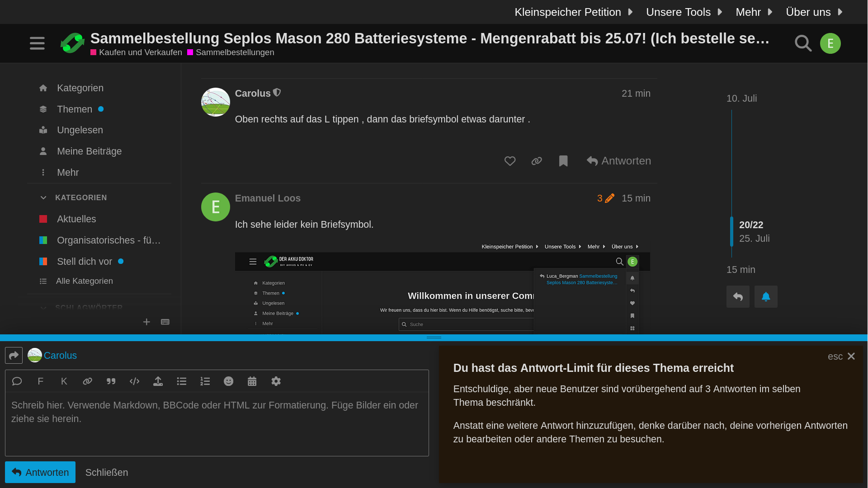The width and height of the screenshot is (868, 488).
Task: Open Carolus's profile avatar in post
Action: (x=216, y=102)
